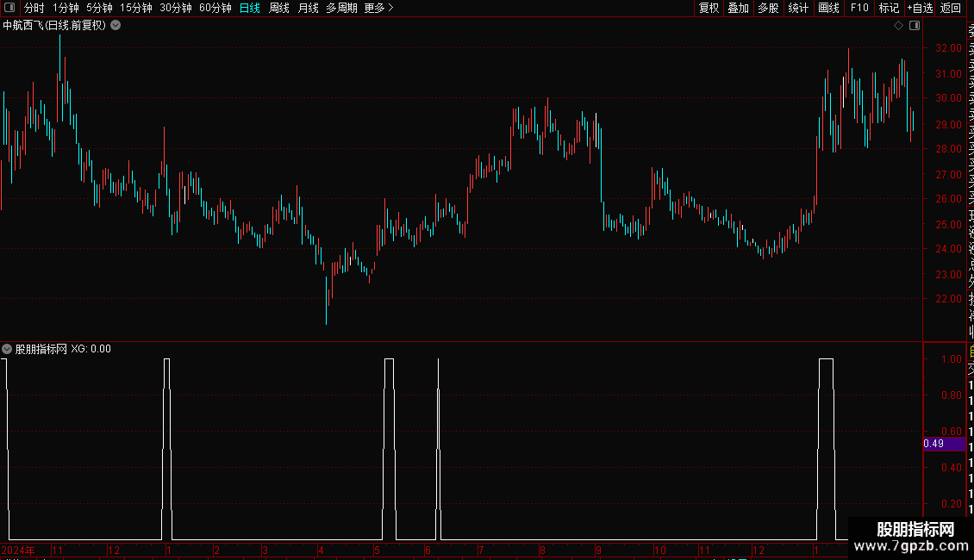Click the 复权 adjustment button

click(x=709, y=8)
